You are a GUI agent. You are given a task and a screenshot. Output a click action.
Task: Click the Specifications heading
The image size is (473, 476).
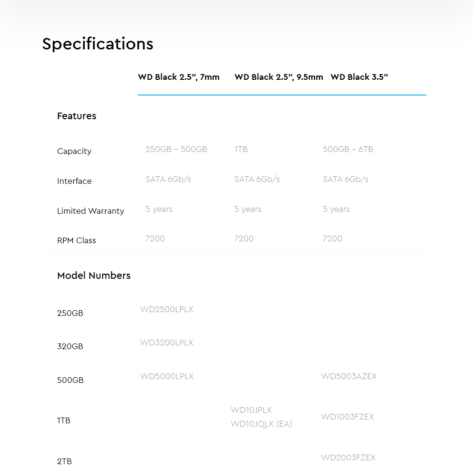pos(97,44)
